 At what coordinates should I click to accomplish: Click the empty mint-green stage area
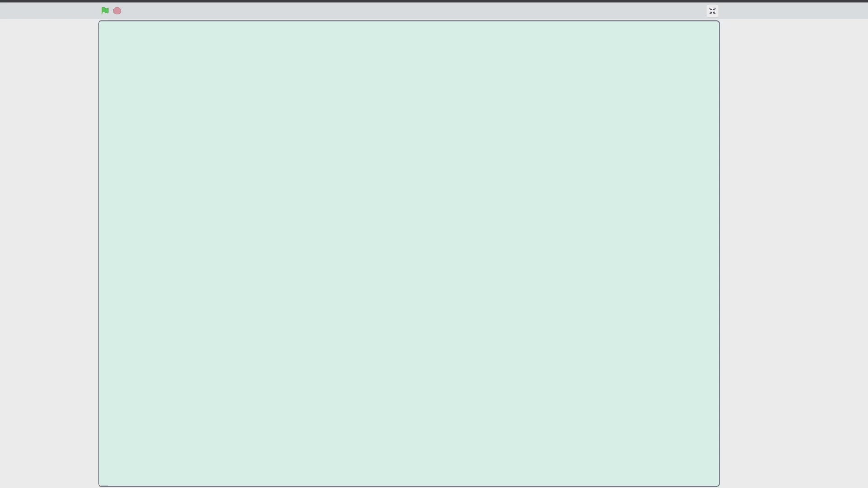point(409,253)
